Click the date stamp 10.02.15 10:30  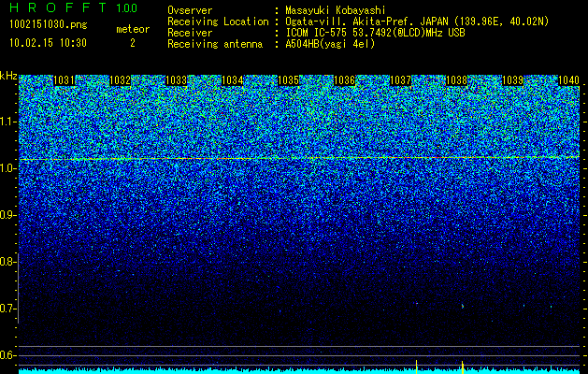point(48,43)
